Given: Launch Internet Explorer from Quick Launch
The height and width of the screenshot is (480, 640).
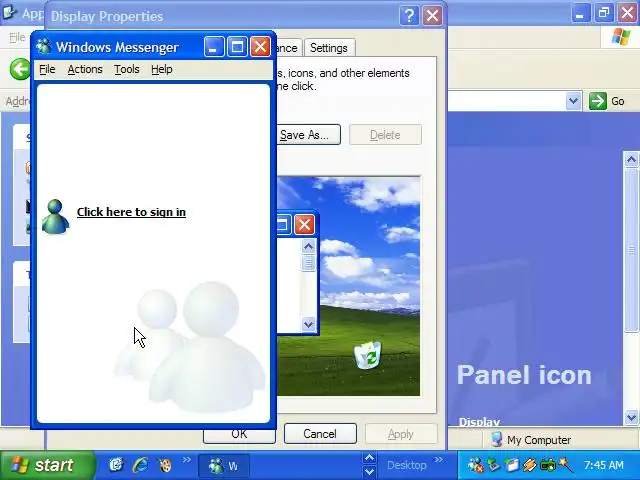Looking at the screenshot, I should [x=140, y=465].
